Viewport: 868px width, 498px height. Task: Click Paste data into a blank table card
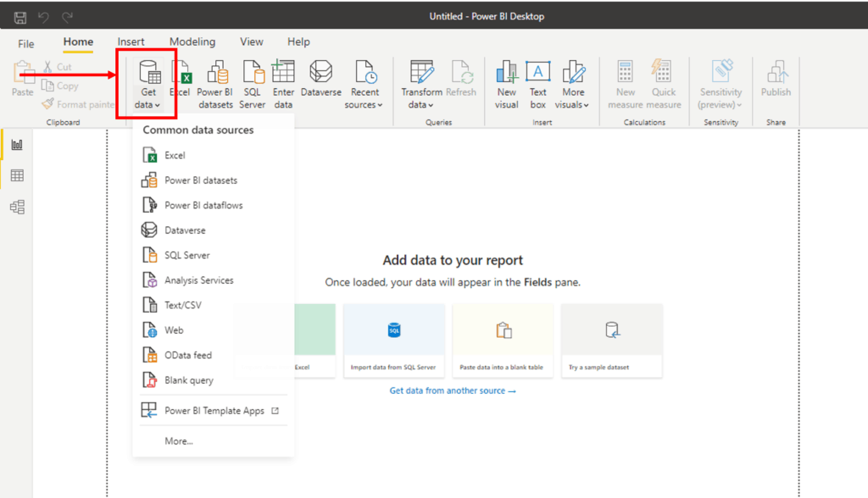(502, 340)
